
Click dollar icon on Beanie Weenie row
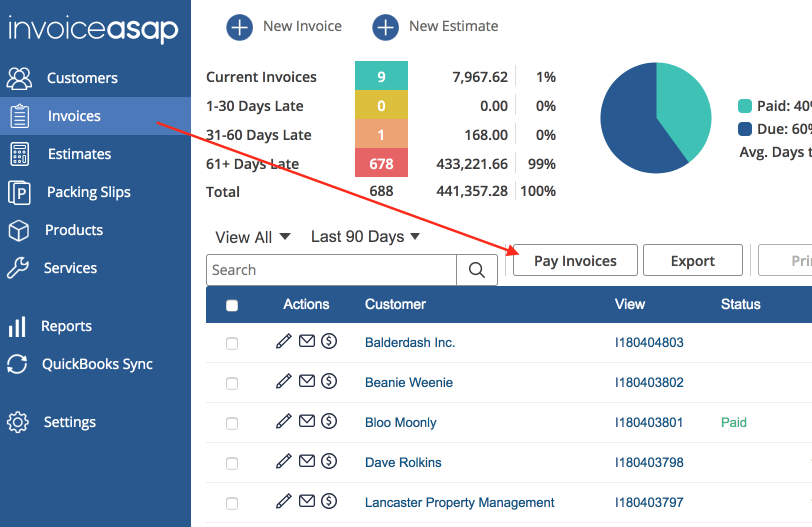[x=329, y=381]
